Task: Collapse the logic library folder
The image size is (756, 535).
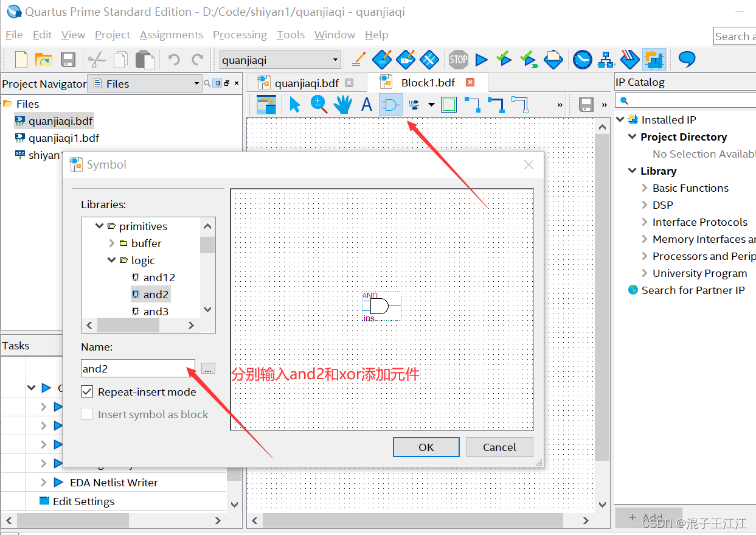Action: [x=112, y=261]
